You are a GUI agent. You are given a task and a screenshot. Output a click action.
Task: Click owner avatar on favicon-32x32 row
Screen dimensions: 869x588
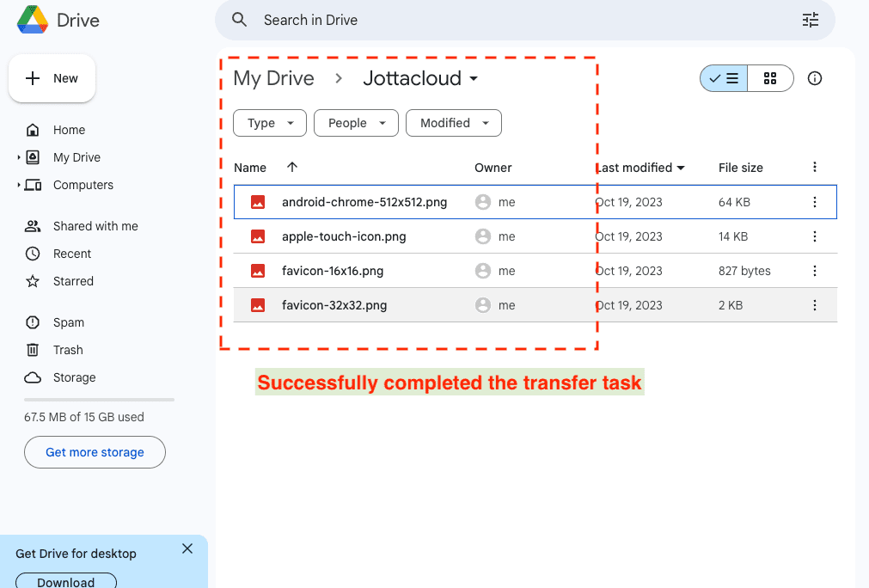[483, 305]
